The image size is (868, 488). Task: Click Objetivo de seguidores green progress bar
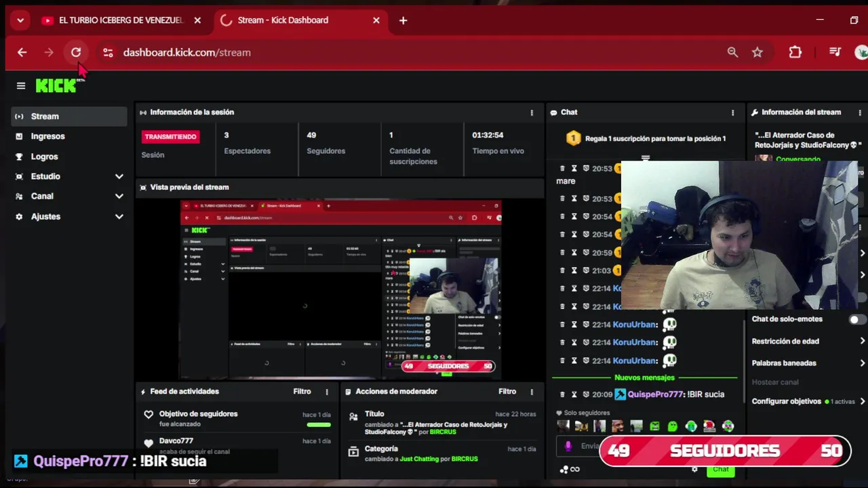[319, 425]
